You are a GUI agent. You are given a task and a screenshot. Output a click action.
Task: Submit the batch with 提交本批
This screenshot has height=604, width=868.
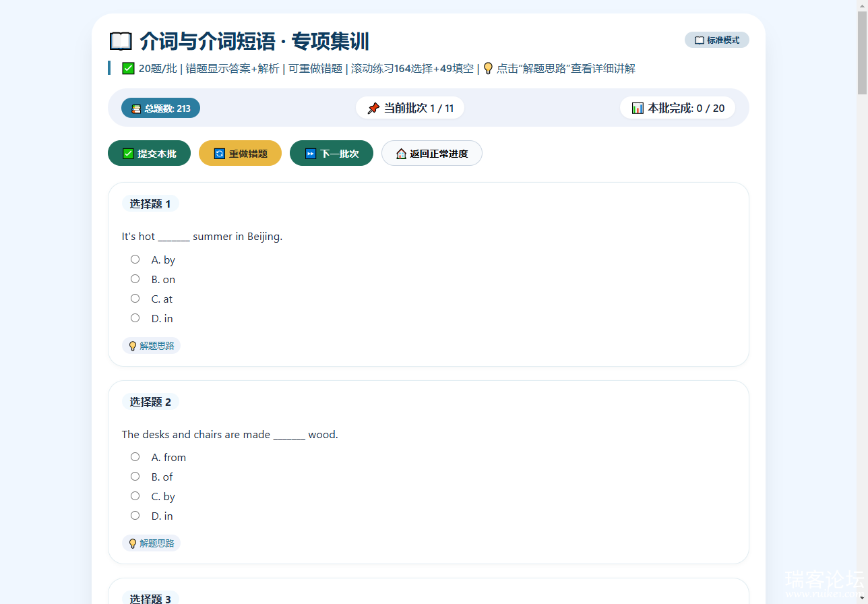point(149,153)
